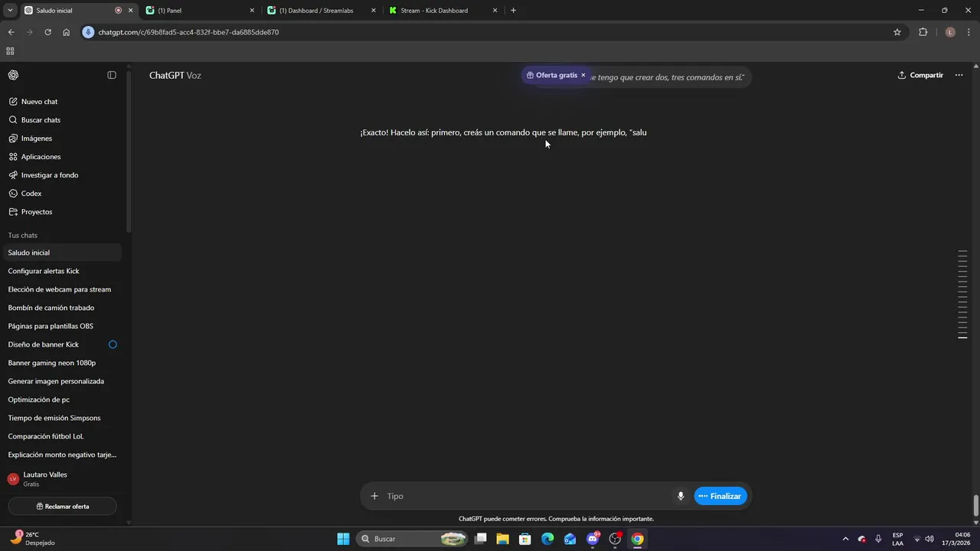
Task: Open the Chrome three-dot menu
Action: [x=969, y=32]
